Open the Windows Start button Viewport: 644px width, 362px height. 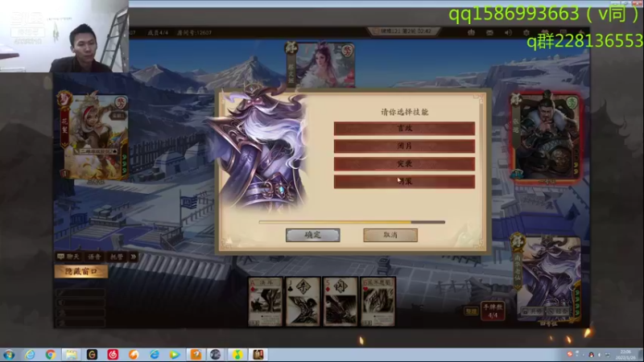(x=9, y=355)
